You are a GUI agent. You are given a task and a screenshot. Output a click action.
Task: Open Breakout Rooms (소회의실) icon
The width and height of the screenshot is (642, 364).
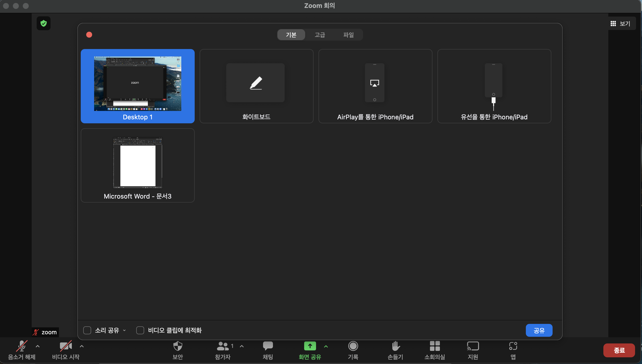(x=434, y=346)
